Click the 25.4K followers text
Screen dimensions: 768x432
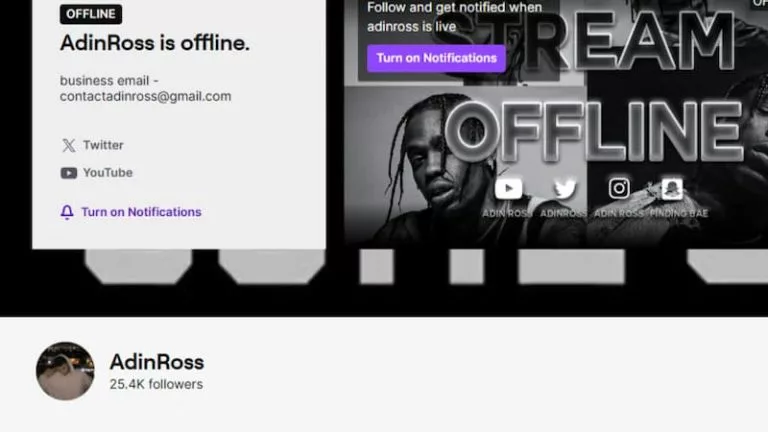click(x=156, y=384)
